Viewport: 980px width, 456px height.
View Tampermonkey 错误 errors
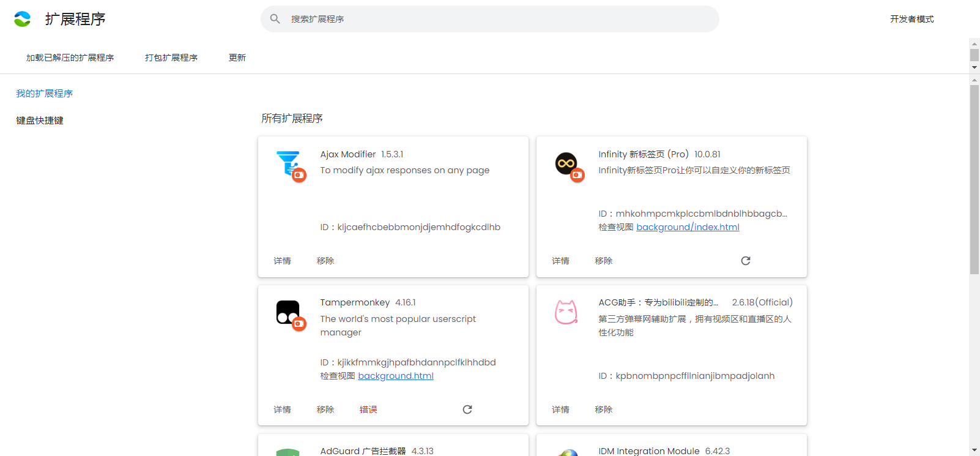(x=368, y=409)
